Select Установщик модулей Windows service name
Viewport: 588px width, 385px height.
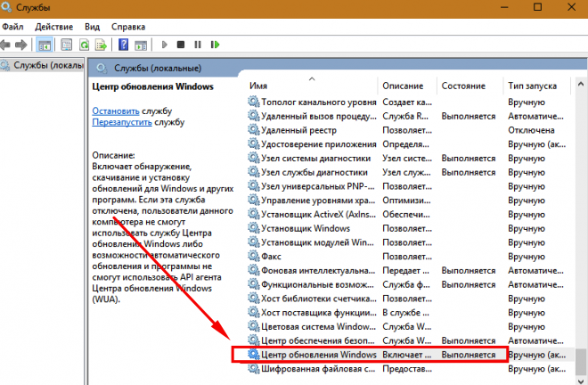317,242
